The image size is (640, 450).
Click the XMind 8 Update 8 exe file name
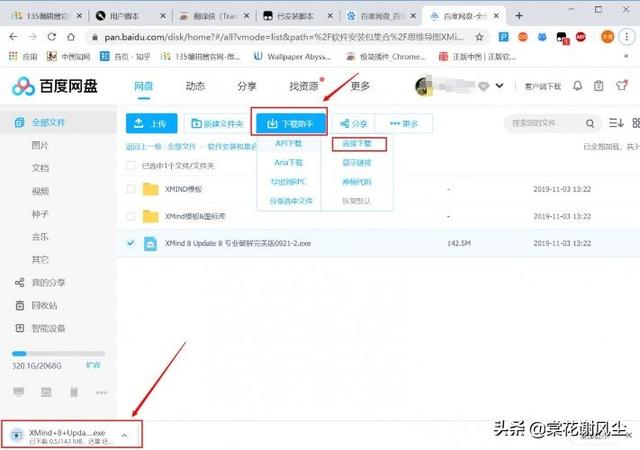238,243
